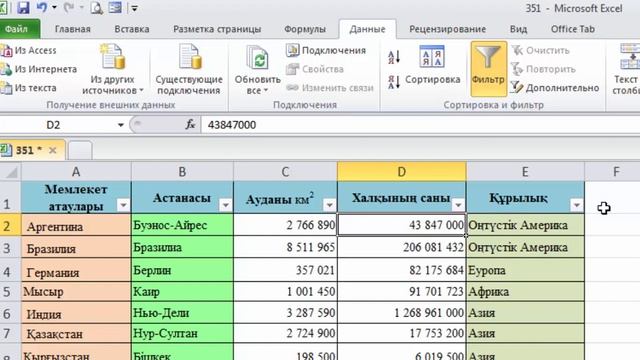The height and width of the screenshot is (360, 640).
Task: Open the Вид ribbon tab
Action: pos(518,29)
